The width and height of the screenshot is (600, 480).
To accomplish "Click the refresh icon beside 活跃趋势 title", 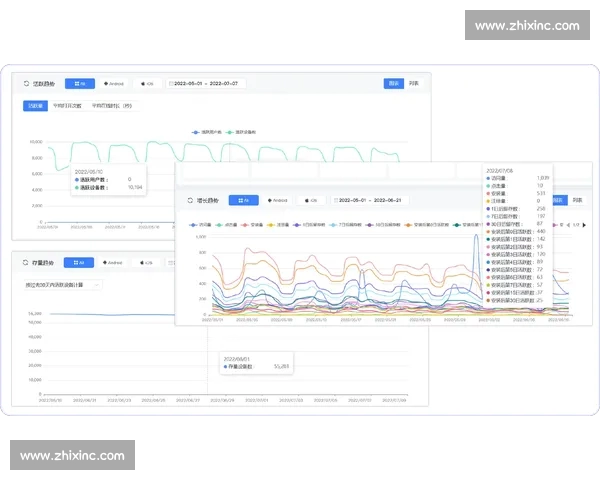I will [x=24, y=84].
